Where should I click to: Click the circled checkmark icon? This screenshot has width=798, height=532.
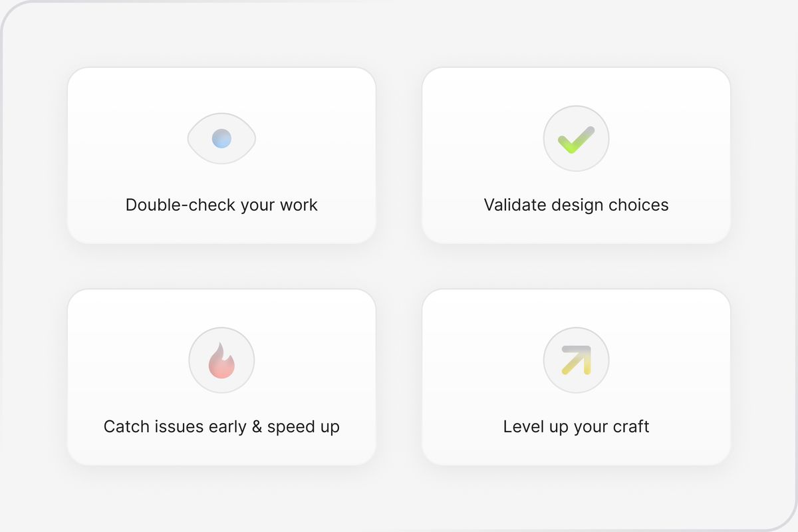point(576,138)
